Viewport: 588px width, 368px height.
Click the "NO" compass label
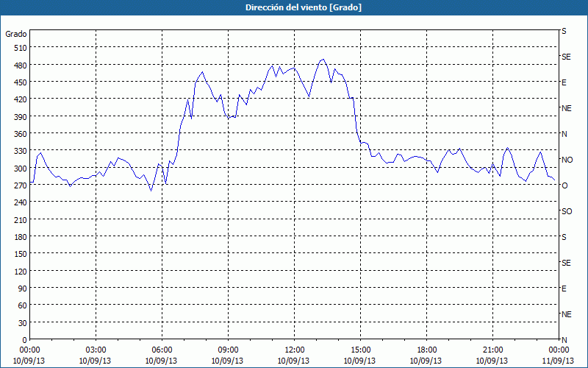point(567,160)
